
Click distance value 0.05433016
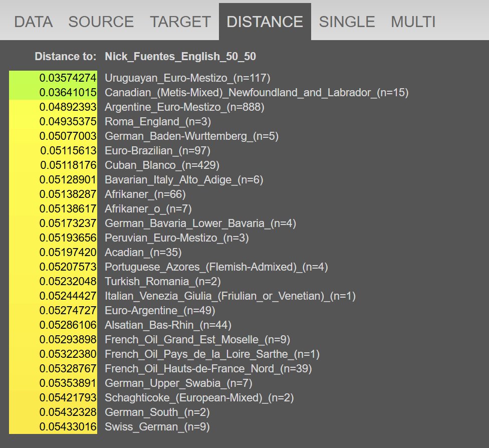pos(68,427)
